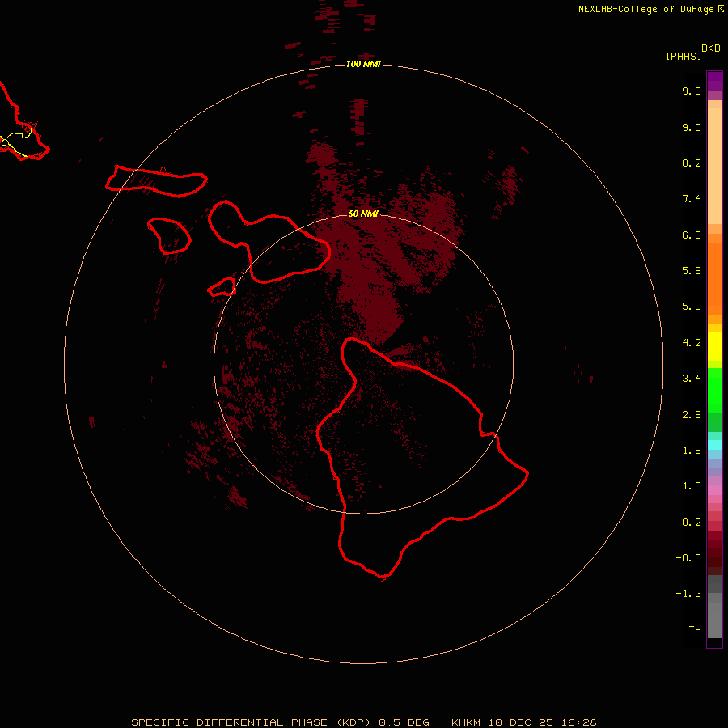Click the KHKM station identifier in caption
Viewport: 728px width, 728px height.
tap(466, 722)
